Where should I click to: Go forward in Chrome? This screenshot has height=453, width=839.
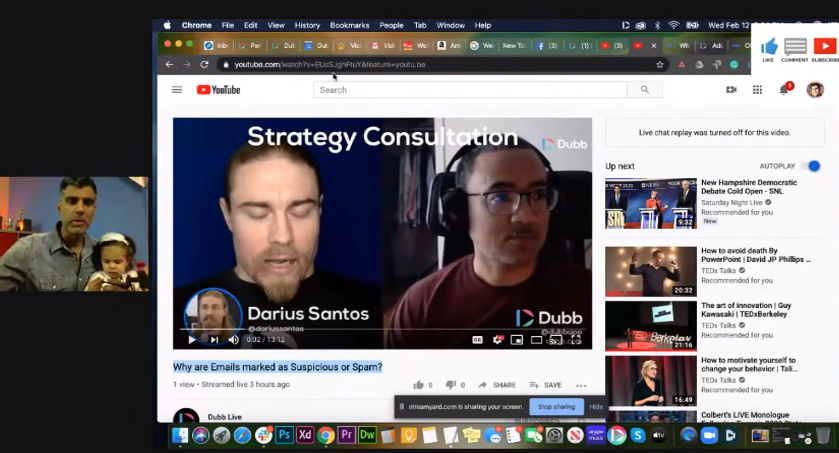pyautogui.click(x=186, y=64)
